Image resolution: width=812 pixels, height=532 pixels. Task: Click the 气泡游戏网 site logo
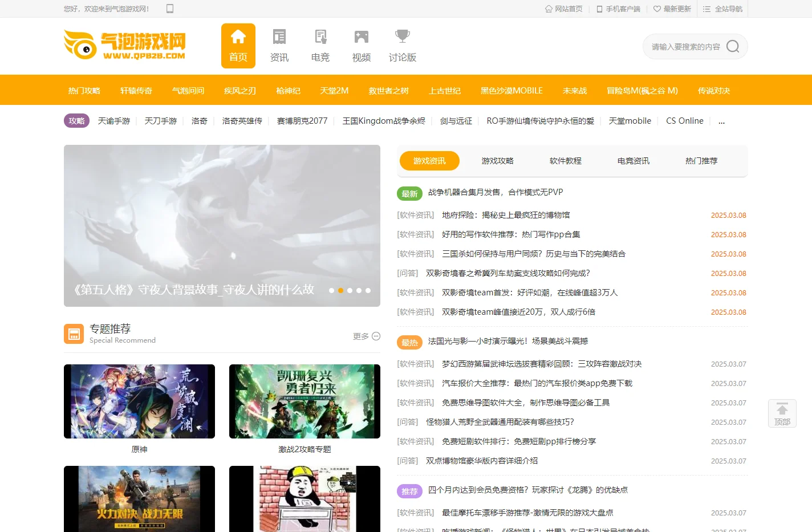124,45
